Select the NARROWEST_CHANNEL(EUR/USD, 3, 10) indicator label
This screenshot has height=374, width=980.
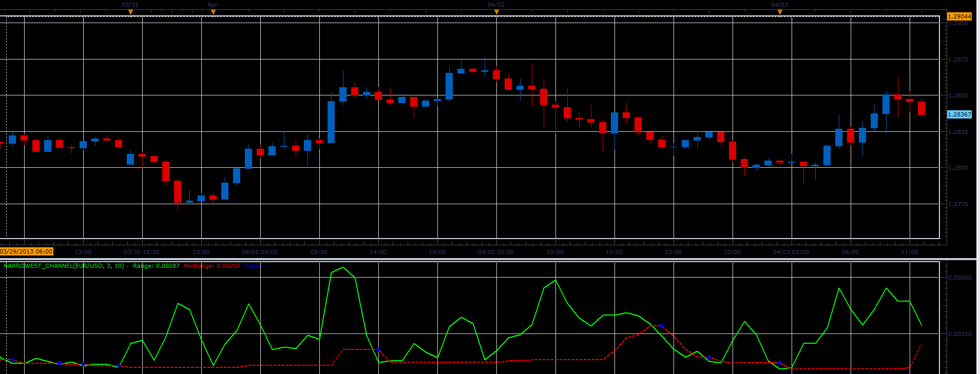point(64,266)
